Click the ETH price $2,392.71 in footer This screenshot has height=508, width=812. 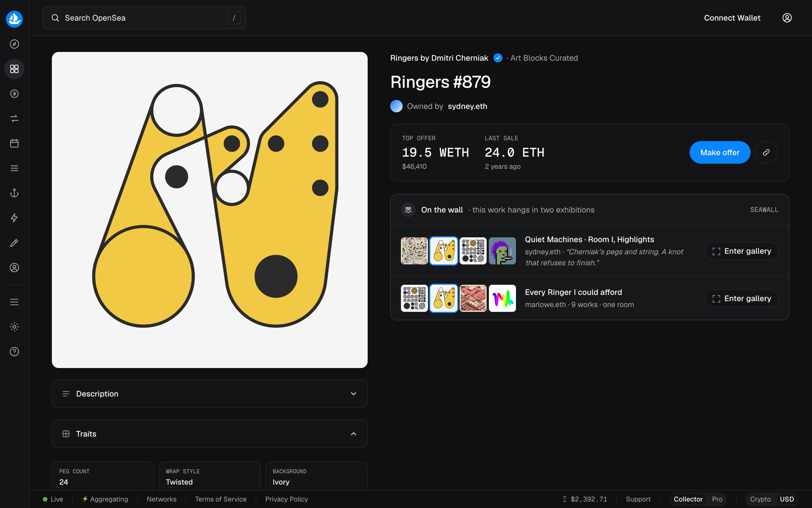[585, 499]
